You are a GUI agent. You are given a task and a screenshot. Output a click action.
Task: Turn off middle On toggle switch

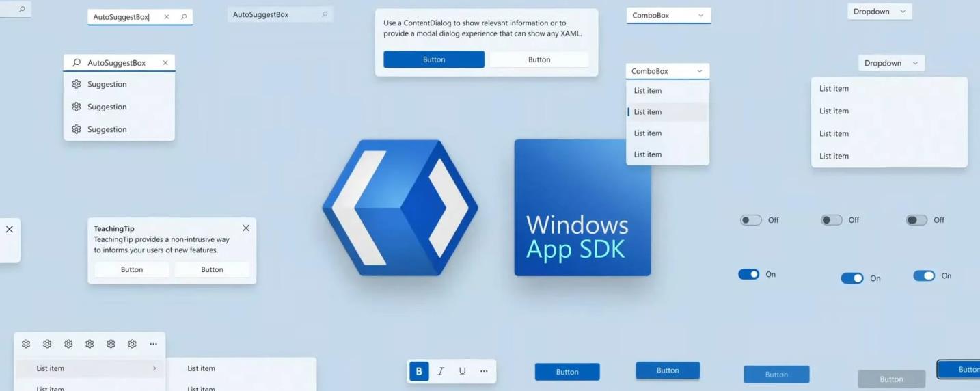[852, 278]
